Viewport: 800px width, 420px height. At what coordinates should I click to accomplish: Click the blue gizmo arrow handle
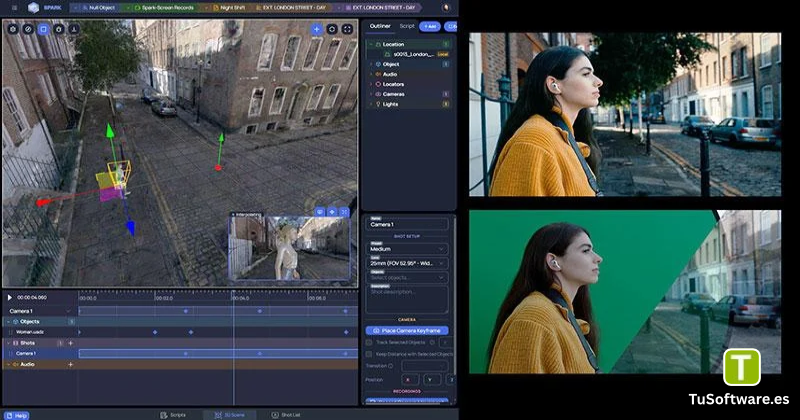click(x=131, y=228)
